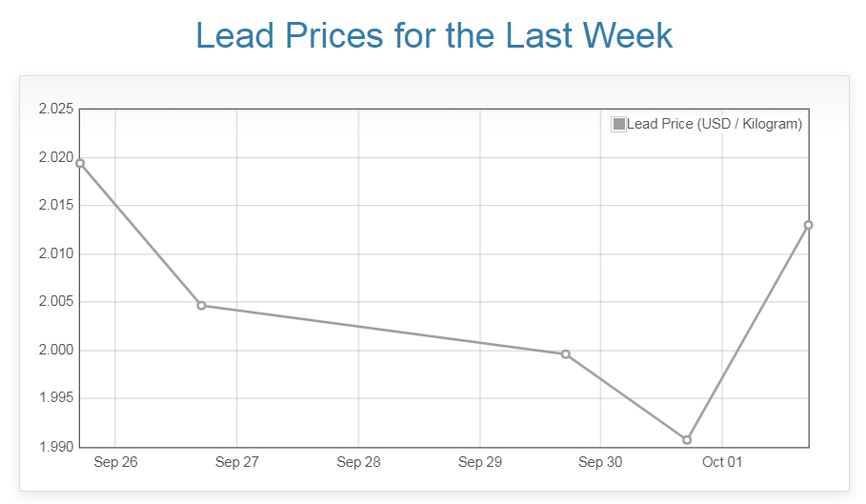Click the 2.000 y-axis label
Viewport: 866px width, 504px height.
click(x=55, y=351)
